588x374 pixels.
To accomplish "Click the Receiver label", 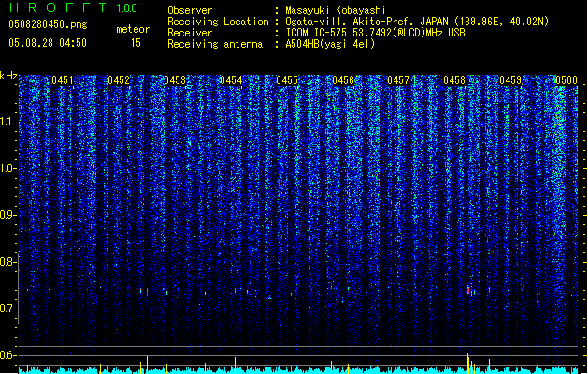I will (x=190, y=33).
